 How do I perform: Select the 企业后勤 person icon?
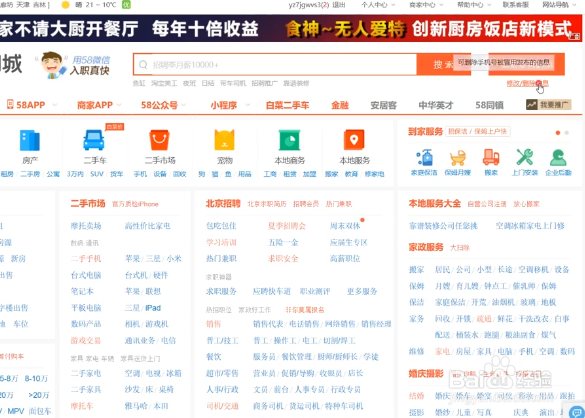tap(558, 157)
